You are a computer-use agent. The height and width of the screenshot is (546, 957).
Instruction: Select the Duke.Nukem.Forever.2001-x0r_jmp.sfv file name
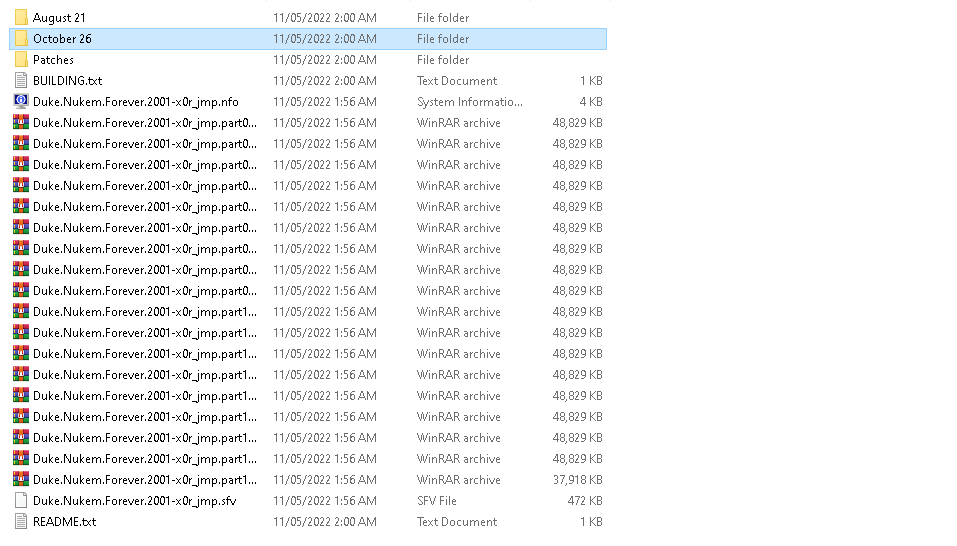coord(134,500)
